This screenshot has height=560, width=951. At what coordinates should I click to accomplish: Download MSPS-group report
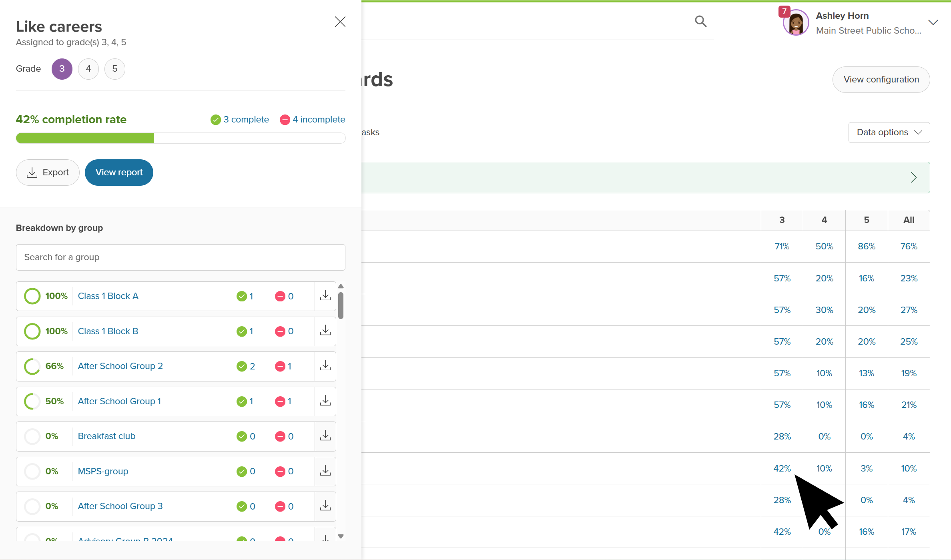[325, 471]
